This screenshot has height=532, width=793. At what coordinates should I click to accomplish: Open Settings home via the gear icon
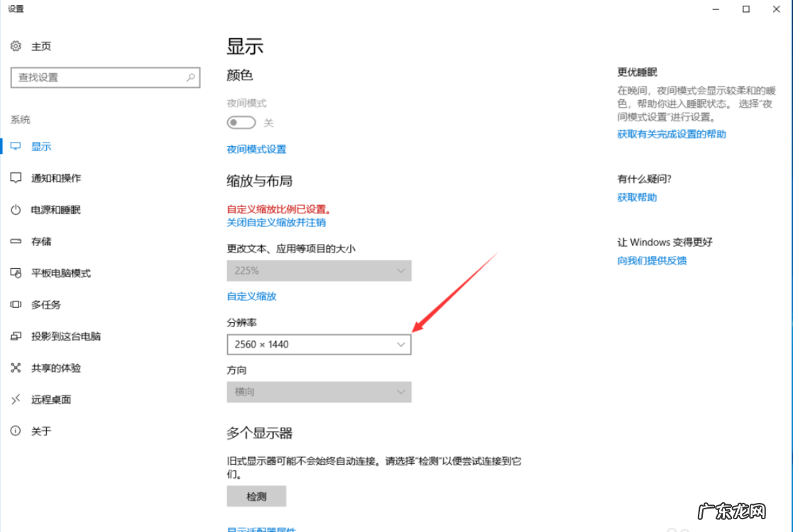pos(16,46)
